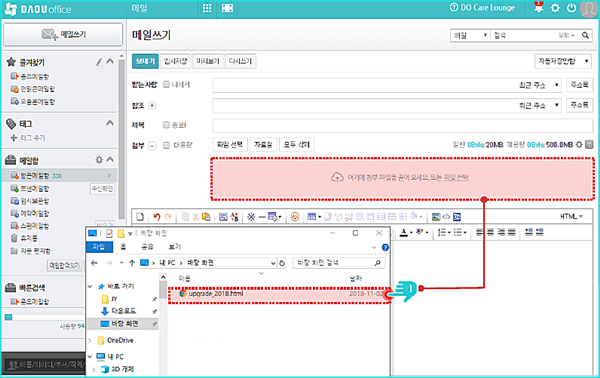Open the 파일 tab in Explorer
600x378 pixels.
(99, 247)
